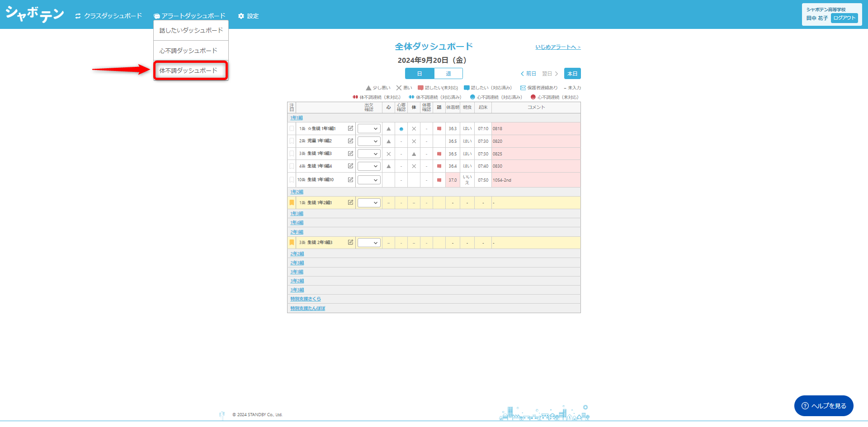
Task: Open the シャボテン logo home link
Action: pyautogui.click(x=35, y=14)
